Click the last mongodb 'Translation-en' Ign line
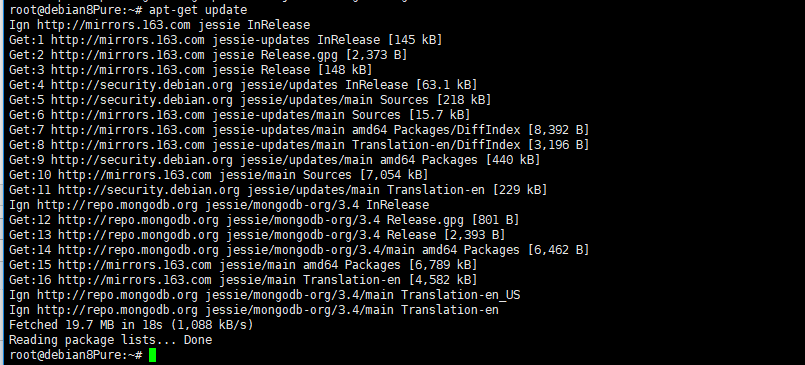Screen dimensions: 805x365 (x=254, y=310)
